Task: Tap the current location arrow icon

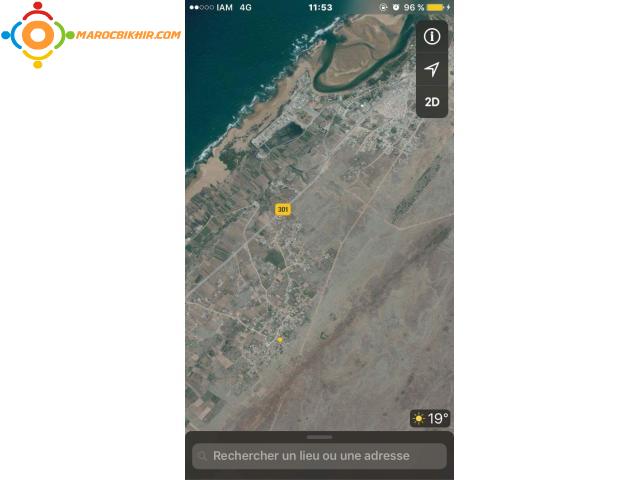Action: (x=432, y=69)
